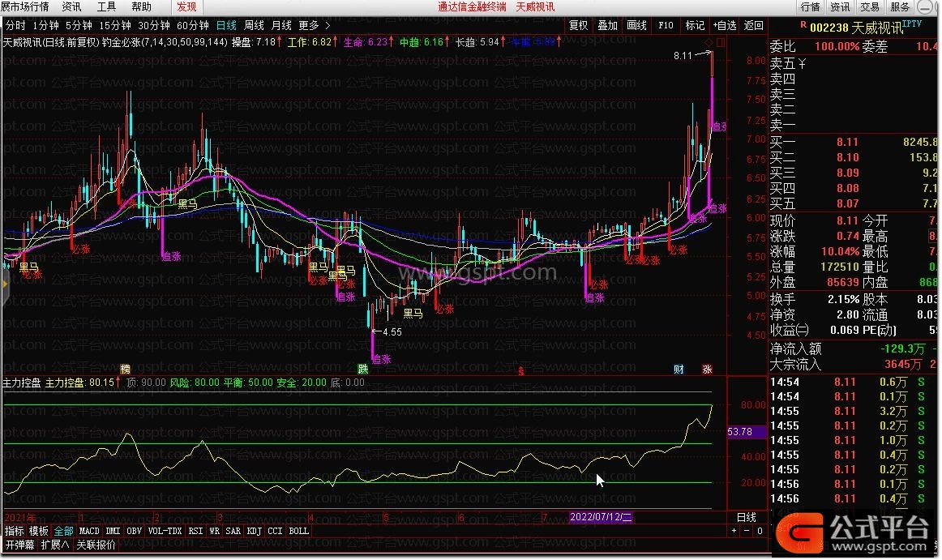Click the green 跌 marker icon

(363, 369)
